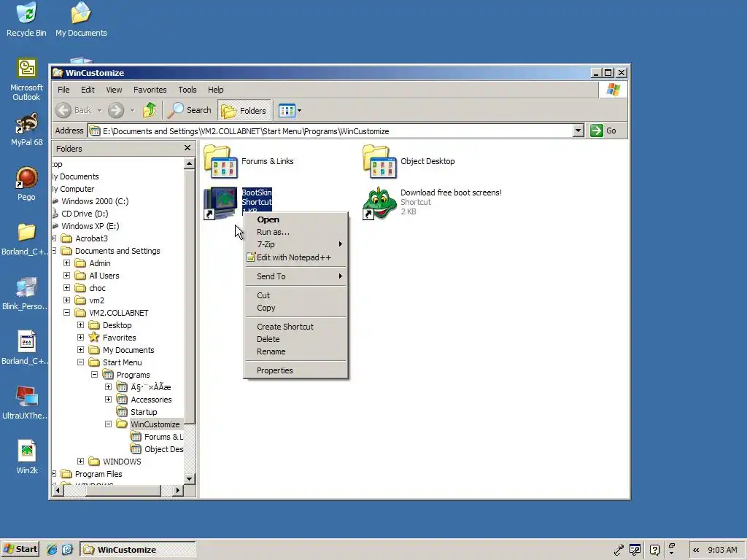Click the pen tray icon

tap(619, 550)
